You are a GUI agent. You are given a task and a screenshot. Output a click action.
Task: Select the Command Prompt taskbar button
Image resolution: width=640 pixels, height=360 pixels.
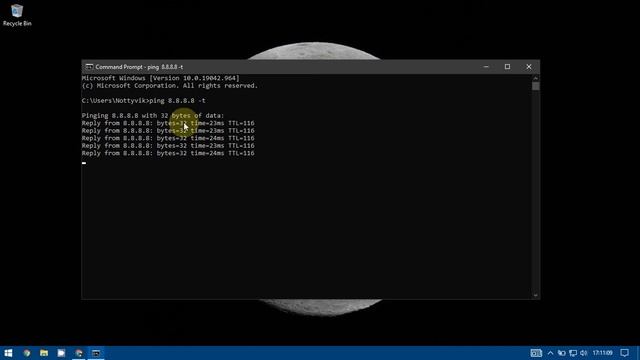[x=96, y=353]
